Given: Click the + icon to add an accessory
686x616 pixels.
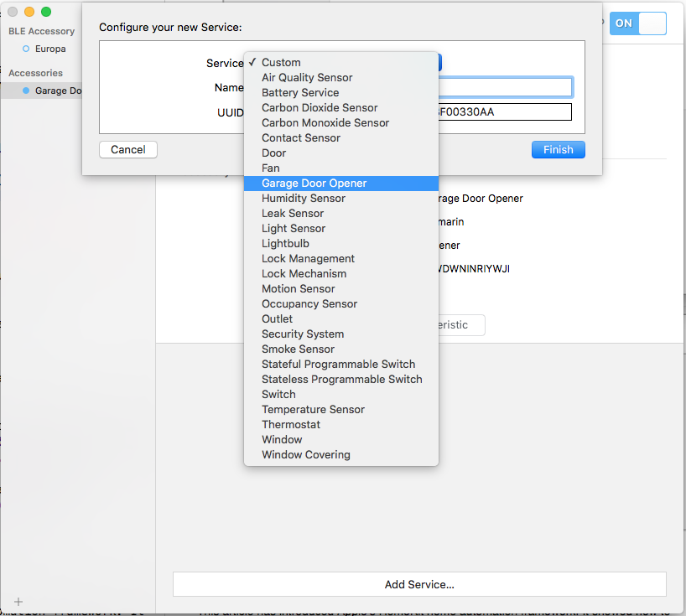Looking at the screenshot, I should pyautogui.click(x=18, y=601).
